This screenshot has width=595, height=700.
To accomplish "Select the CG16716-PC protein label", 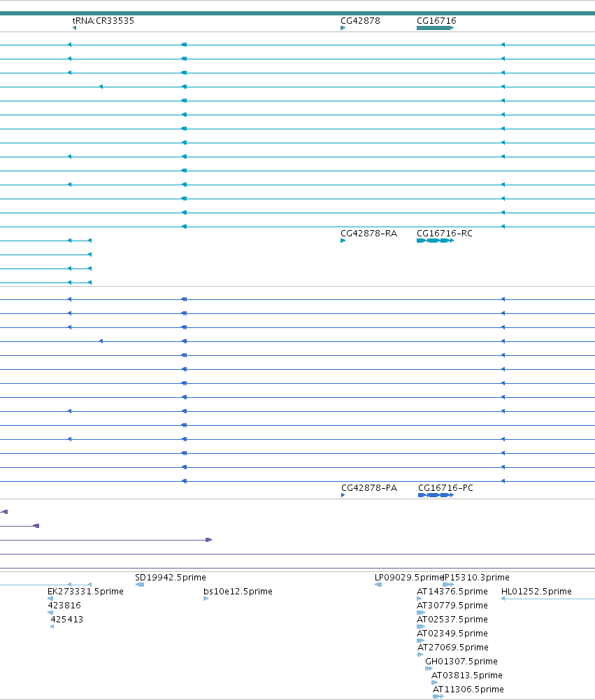I will (445, 487).
